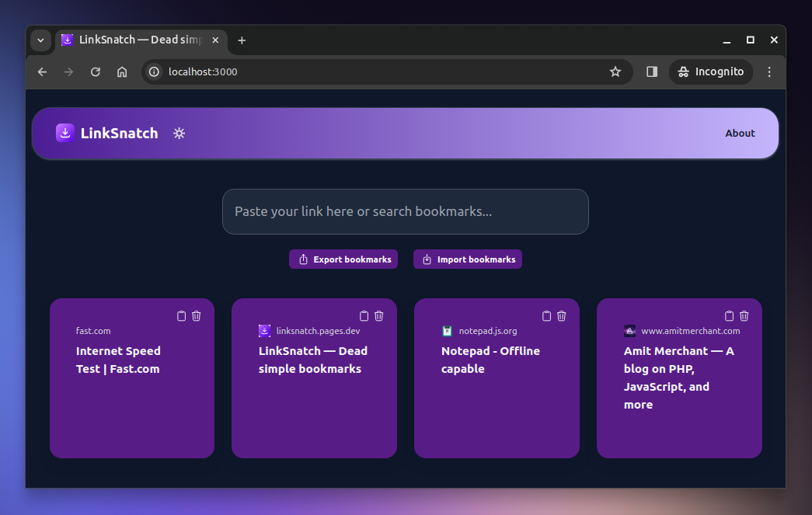Toggle light theme with the sun icon
The width and height of the screenshot is (812, 515).
click(179, 134)
